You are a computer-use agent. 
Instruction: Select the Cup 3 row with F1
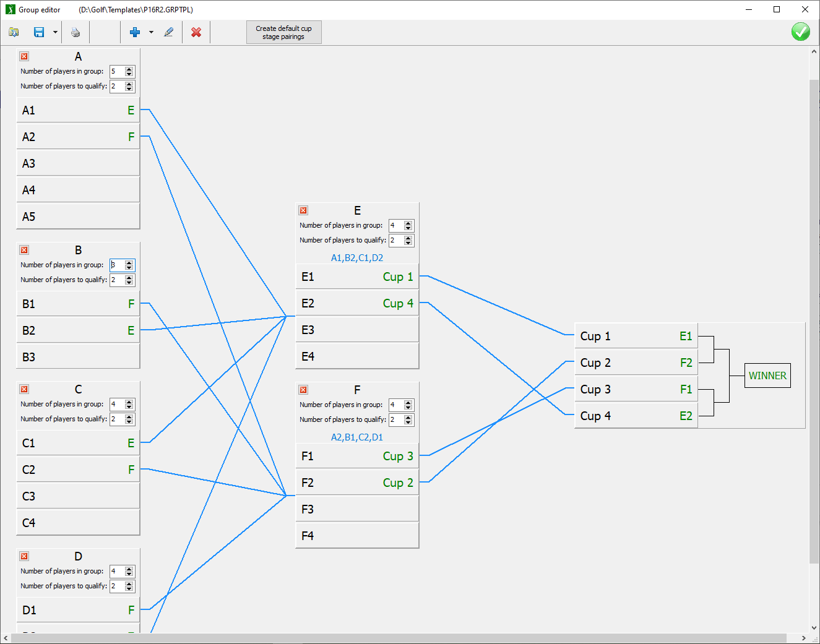[636, 389]
